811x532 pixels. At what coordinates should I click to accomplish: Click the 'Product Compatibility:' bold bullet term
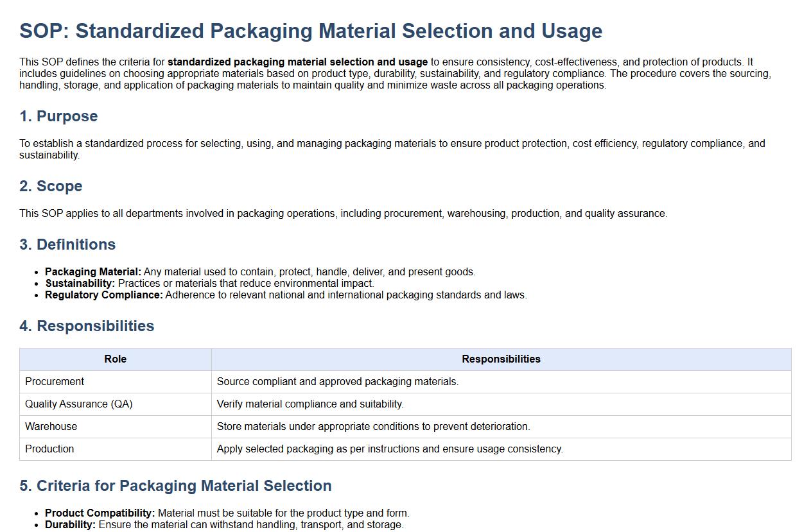(100, 513)
